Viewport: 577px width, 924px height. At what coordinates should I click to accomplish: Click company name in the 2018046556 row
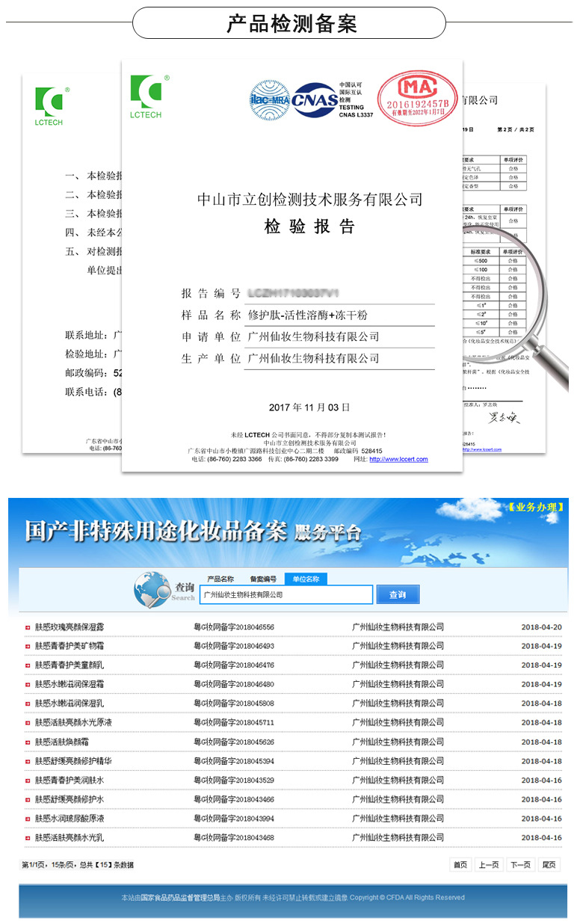[398, 627]
